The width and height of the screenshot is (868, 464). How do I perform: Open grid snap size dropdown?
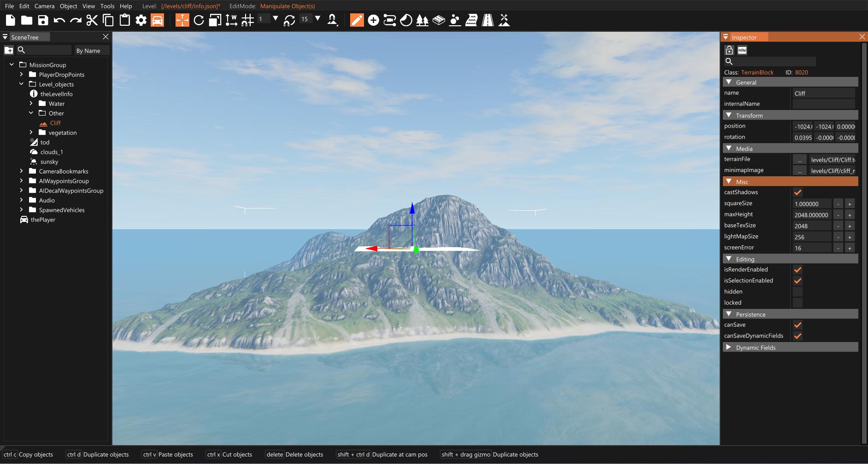pos(276,19)
